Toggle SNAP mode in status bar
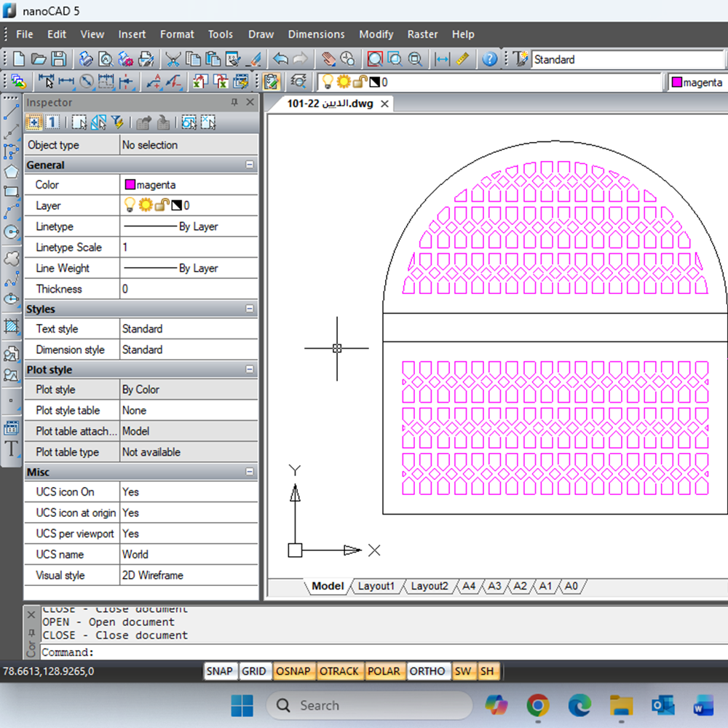Viewport: 728px width, 728px height. [219, 671]
